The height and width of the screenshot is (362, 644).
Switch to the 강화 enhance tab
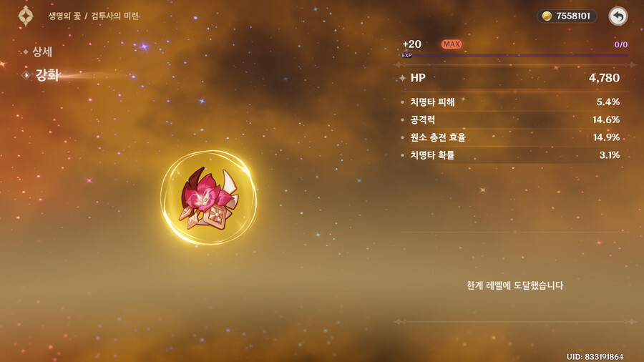48,75
